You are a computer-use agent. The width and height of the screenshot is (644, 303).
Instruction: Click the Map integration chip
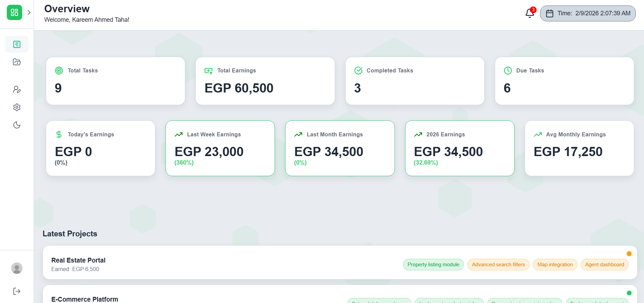[555, 264]
